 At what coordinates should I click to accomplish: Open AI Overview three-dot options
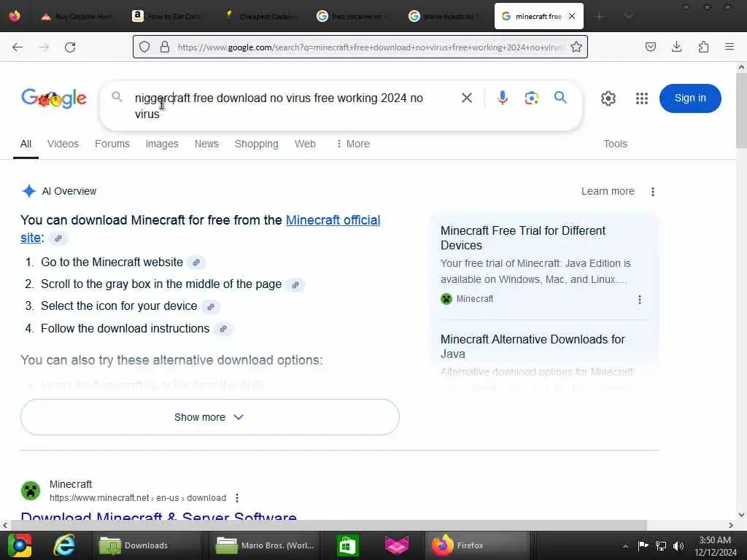[653, 192]
